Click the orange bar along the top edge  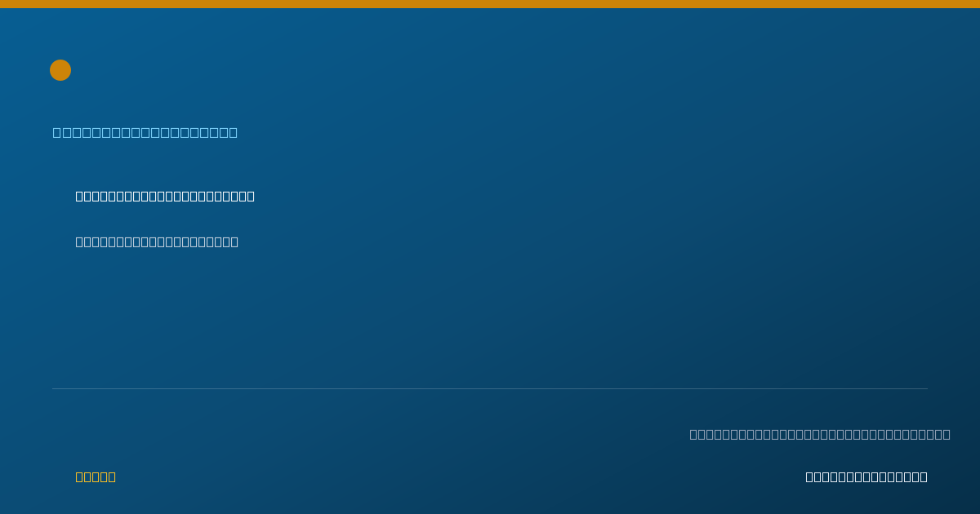coord(490,4)
